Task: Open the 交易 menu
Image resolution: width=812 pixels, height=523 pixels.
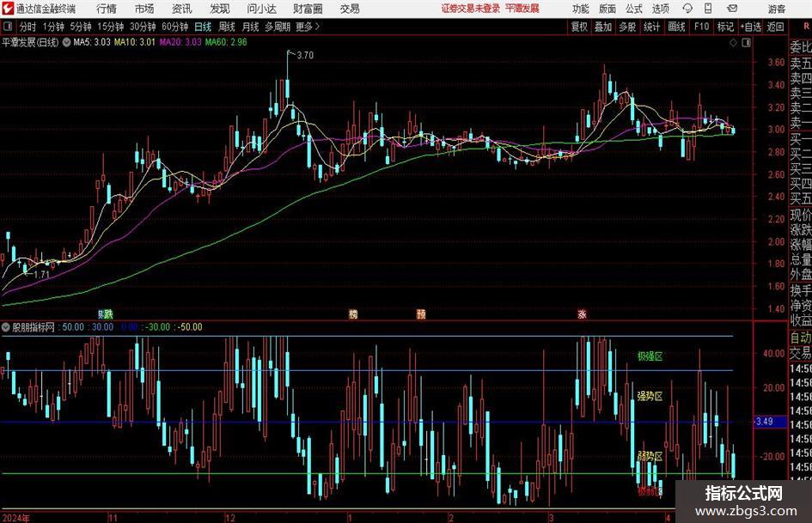Action: [350, 9]
